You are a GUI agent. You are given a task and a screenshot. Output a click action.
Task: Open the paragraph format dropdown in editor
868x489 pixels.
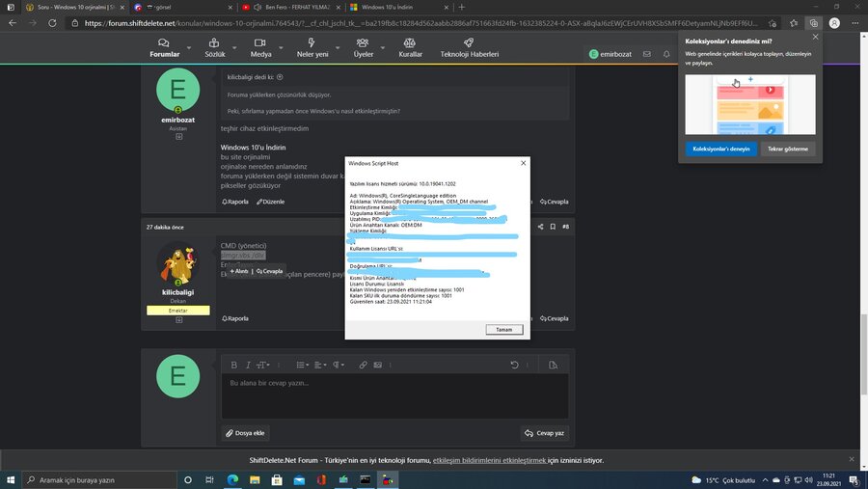[339, 365]
